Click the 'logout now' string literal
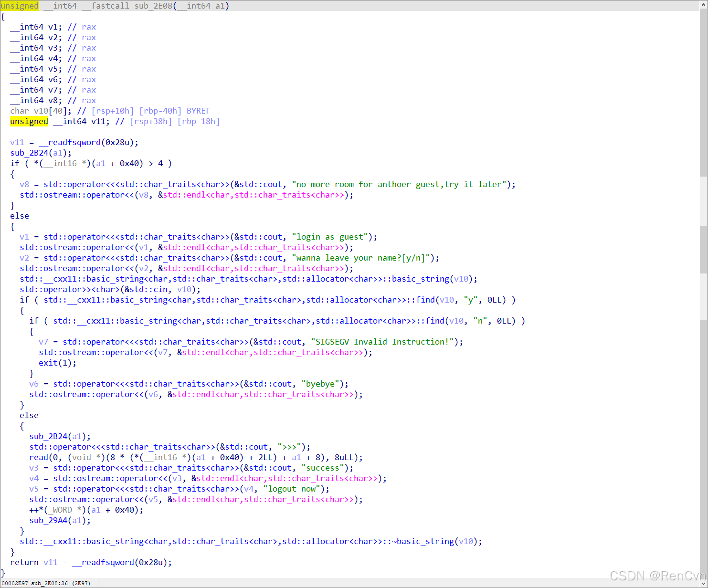The image size is (708, 588). click(292, 489)
